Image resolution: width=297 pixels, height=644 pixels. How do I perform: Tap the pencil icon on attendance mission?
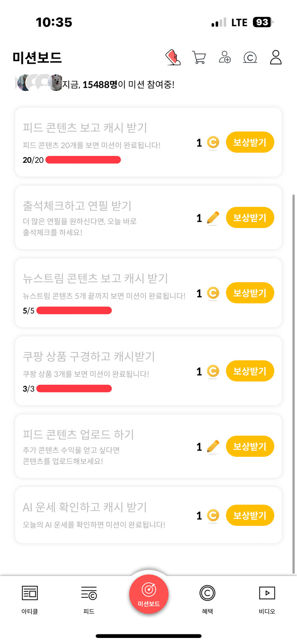(213, 218)
